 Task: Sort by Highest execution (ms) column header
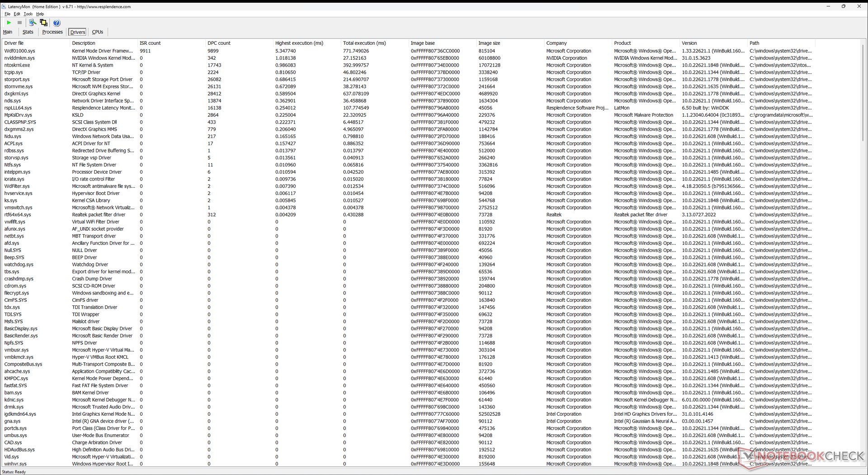point(307,43)
